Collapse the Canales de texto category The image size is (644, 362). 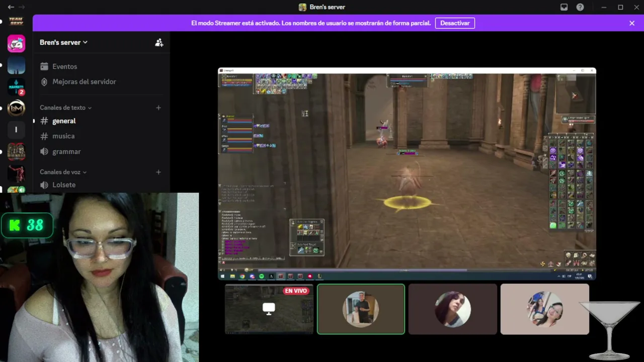65,108
